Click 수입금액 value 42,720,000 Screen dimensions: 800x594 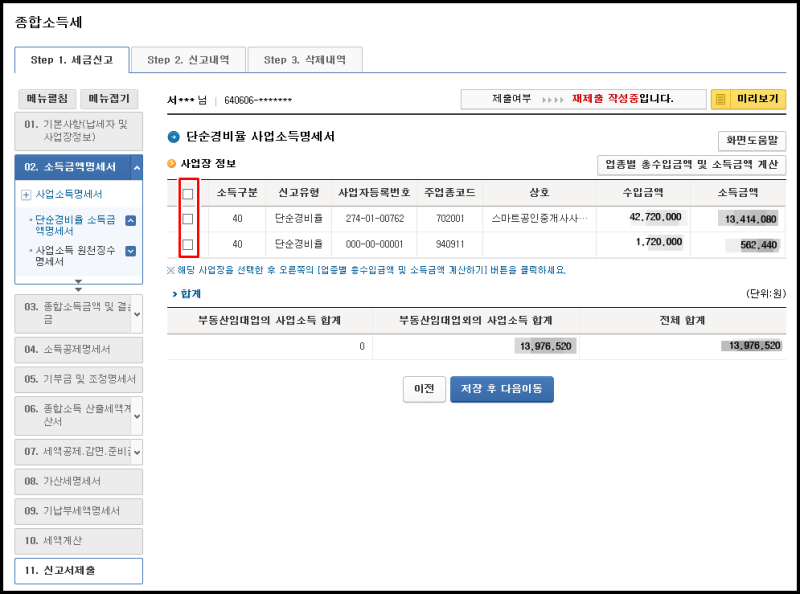656,217
